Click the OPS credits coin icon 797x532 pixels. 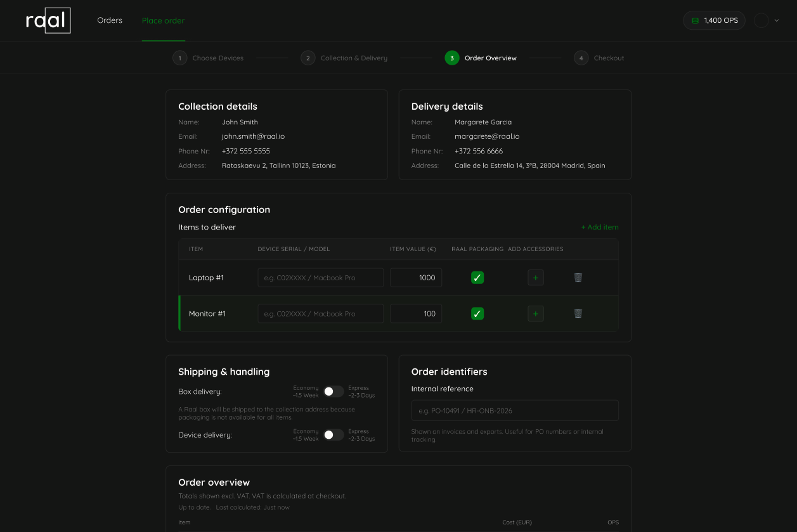[x=695, y=21]
